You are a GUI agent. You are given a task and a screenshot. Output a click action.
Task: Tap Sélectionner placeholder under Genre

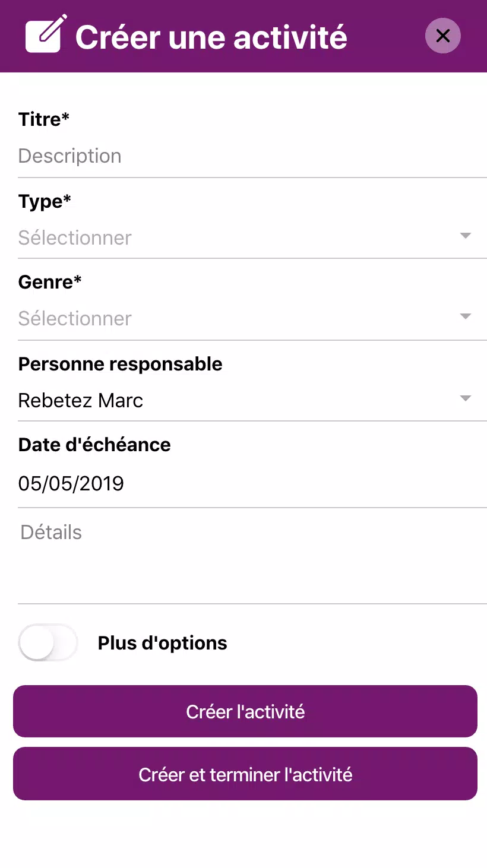point(75,318)
